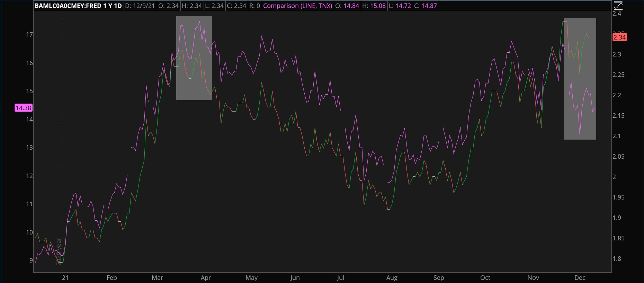
Task: Click the comparison H: 15.08 value
Action: click(x=374, y=6)
